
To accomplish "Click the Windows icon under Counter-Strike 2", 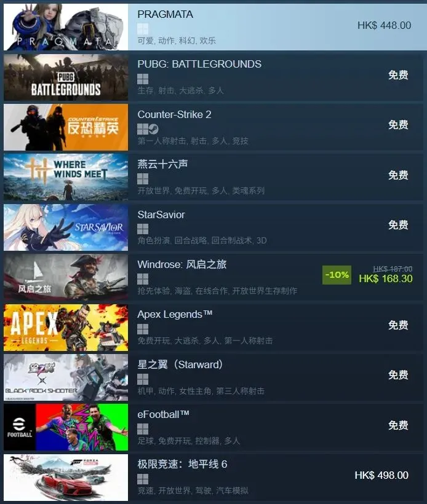I will point(143,129).
